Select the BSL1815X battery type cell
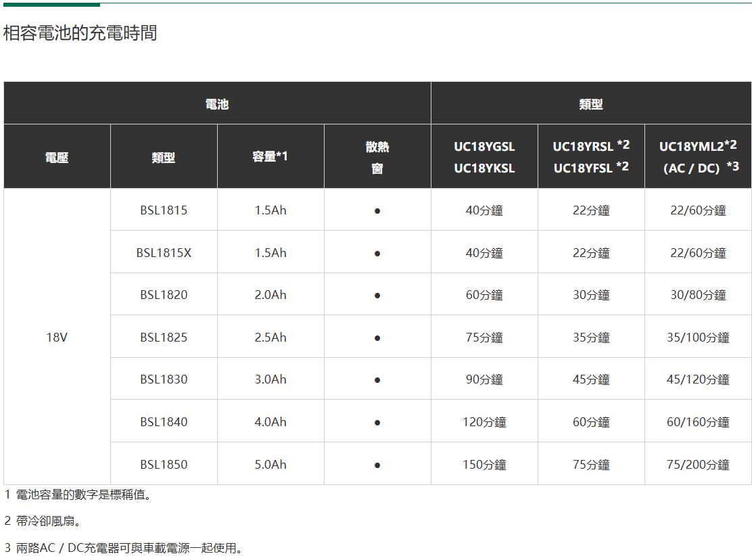 [x=164, y=252]
